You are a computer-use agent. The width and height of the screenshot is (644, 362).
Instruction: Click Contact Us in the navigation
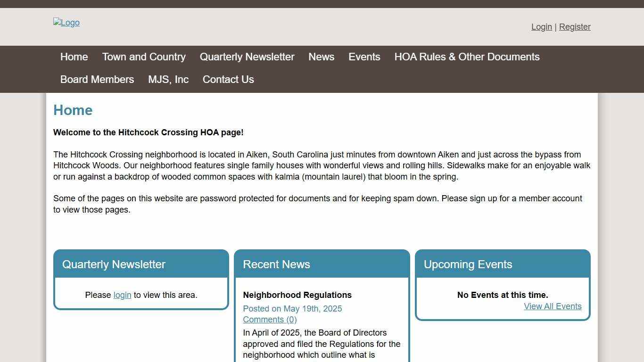[x=228, y=80]
